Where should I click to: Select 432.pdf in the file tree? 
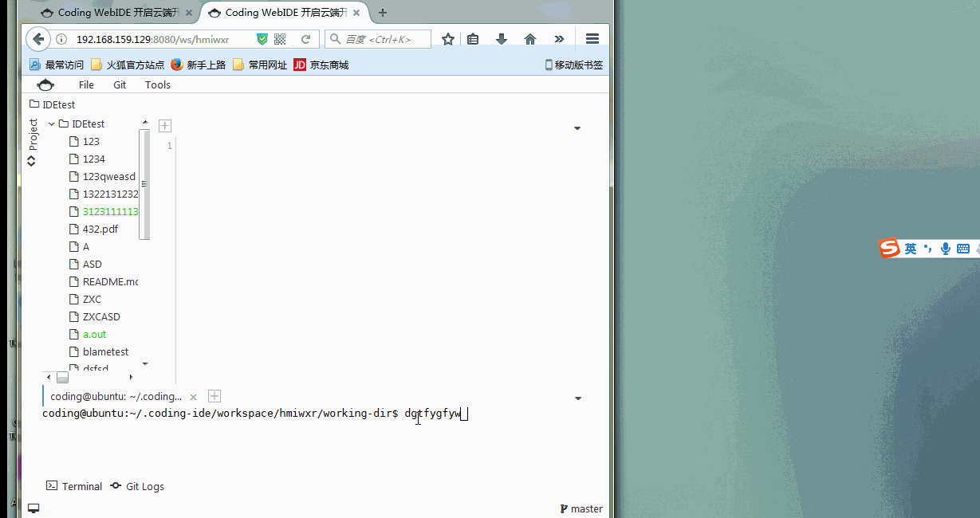coord(94,229)
